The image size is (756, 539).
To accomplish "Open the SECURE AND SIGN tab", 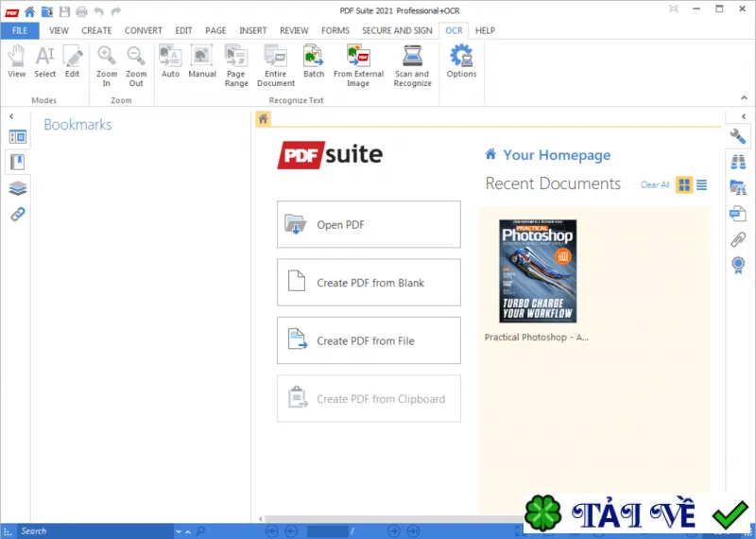I will point(397,30).
